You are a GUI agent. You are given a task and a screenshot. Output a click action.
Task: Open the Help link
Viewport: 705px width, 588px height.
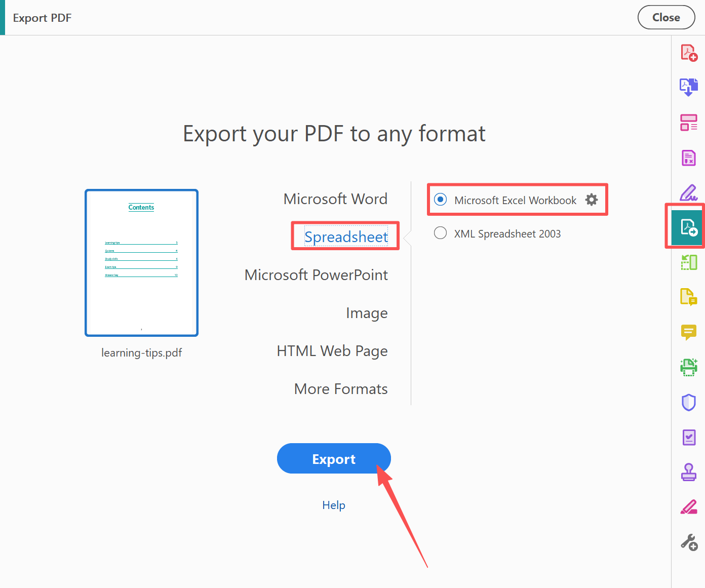pyautogui.click(x=334, y=504)
